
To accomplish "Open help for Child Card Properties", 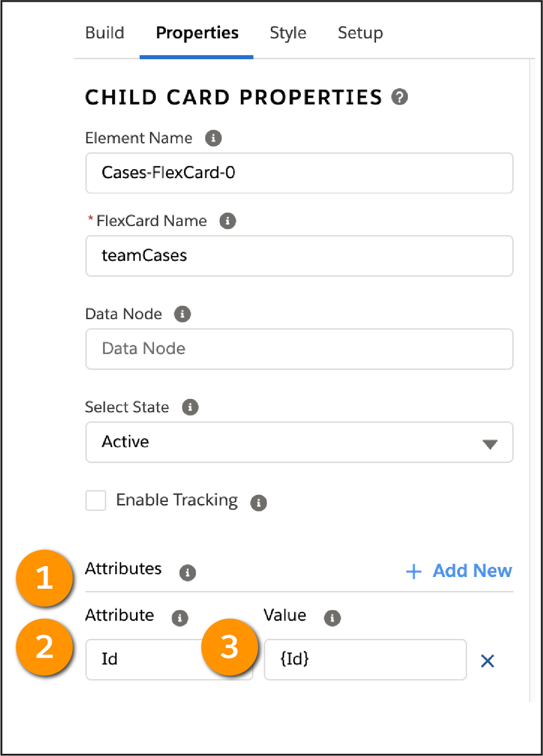I will click(399, 97).
